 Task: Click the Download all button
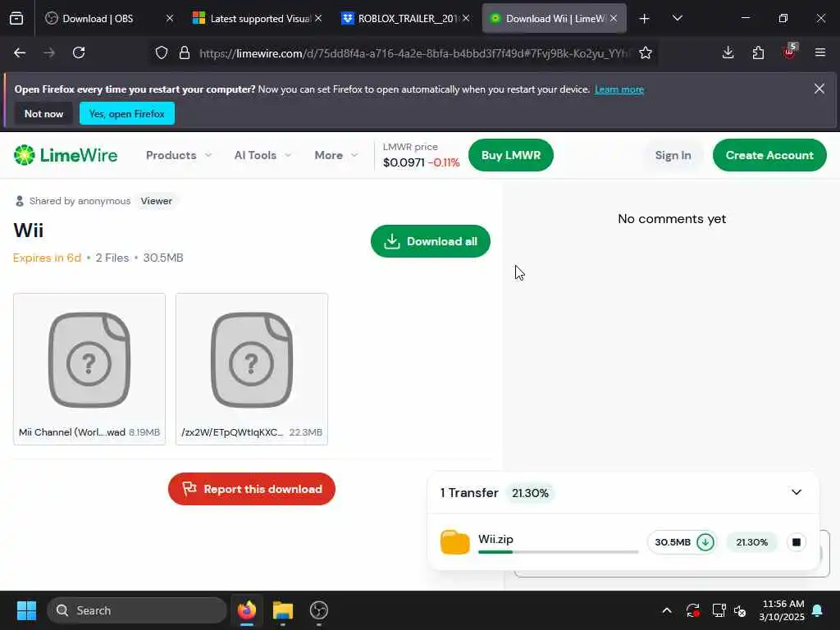pos(430,241)
